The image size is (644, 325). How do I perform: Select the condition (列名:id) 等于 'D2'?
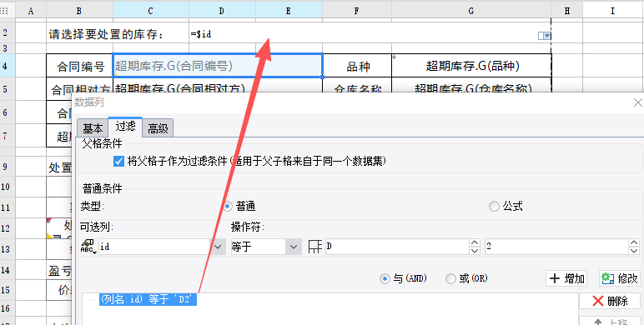(x=148, y=299)
